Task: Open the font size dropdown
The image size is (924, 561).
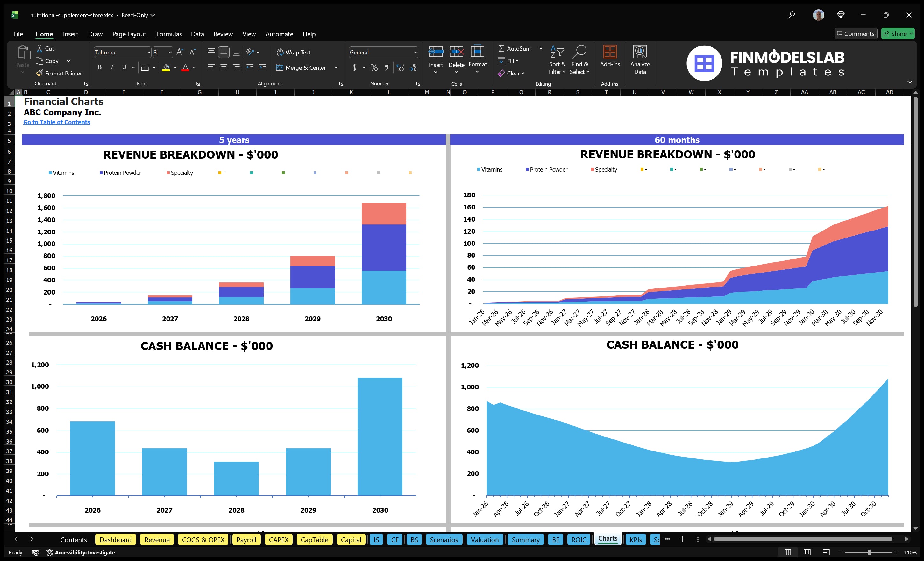Action: coord(170,52)
